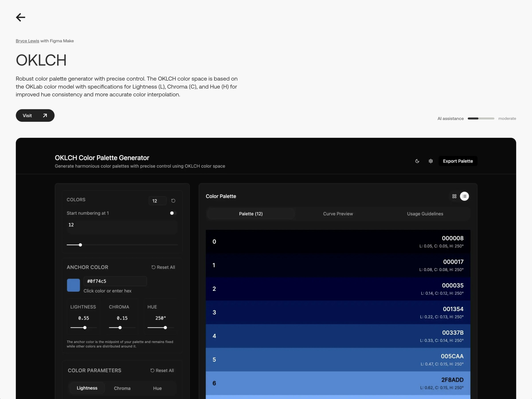Switch to grid view icon
The width and height of the screenshot is (532, 399).
tap(454, 196)
